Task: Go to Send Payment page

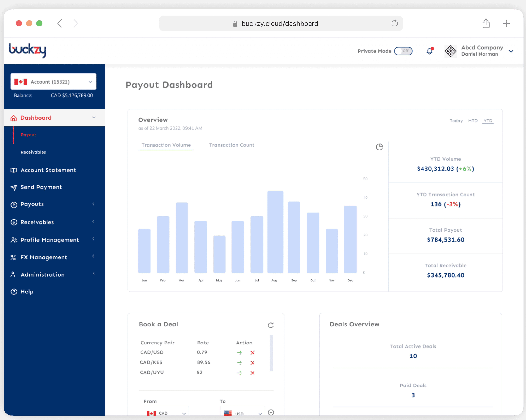Action: click(41, 187)
